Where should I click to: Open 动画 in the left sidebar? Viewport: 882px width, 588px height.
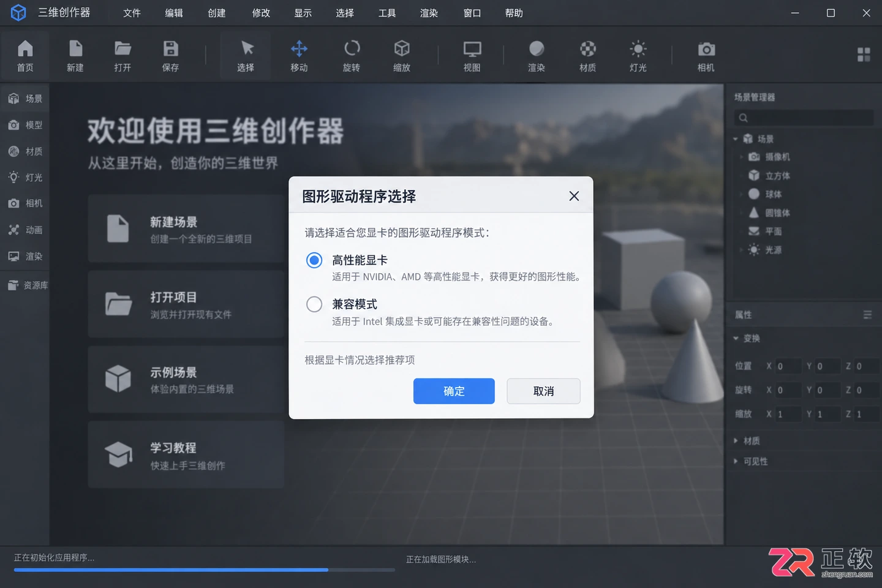25,230
